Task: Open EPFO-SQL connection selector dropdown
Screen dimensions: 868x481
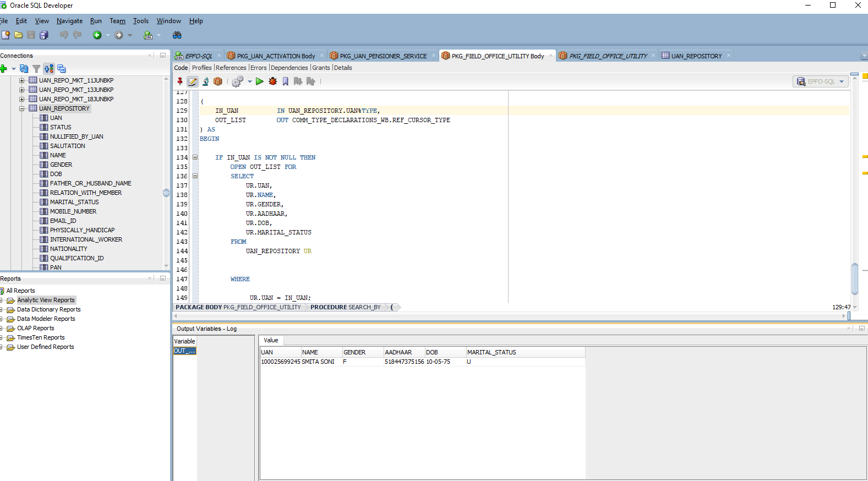Action: coord(842,81)
